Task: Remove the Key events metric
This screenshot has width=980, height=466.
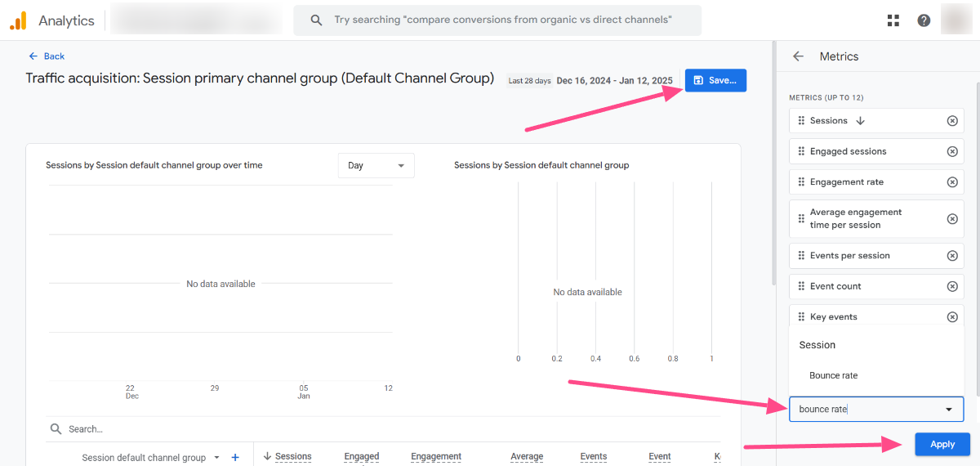Action: (952, 317)
